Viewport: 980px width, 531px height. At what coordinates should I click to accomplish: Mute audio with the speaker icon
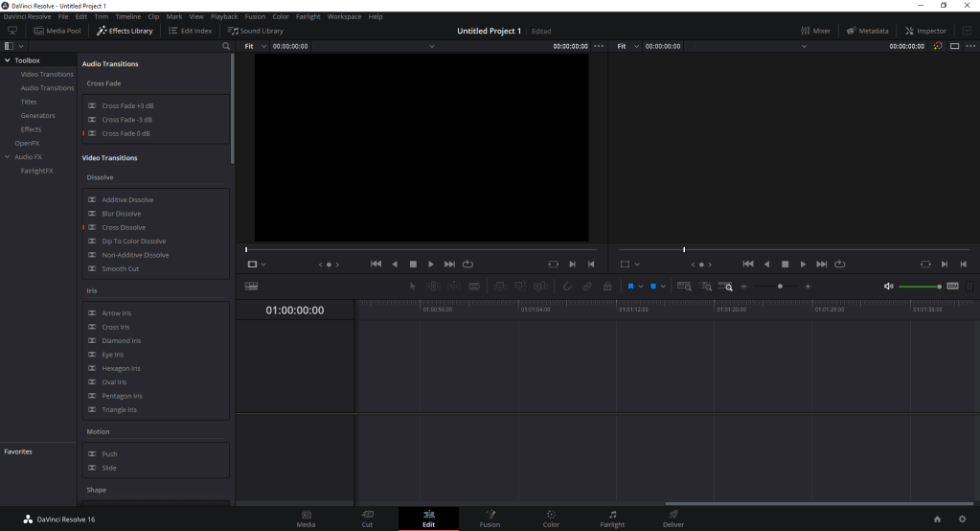coord(888,287)
